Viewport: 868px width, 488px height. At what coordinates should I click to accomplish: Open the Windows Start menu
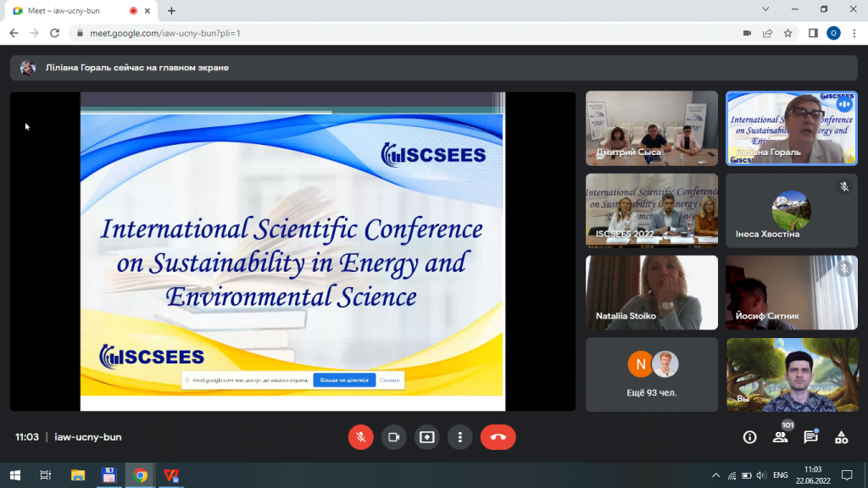[15, 475]
